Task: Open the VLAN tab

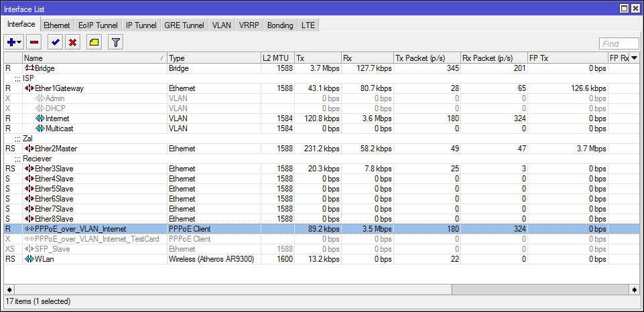Action: click(x=221, y=25)
